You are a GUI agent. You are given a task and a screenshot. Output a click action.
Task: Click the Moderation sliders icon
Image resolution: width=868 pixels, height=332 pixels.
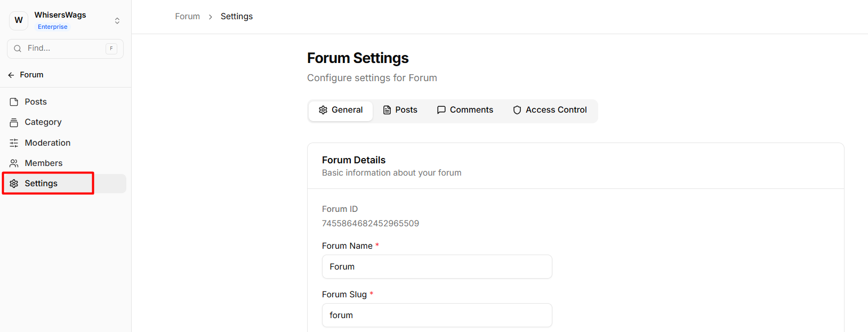click(14, 143)
